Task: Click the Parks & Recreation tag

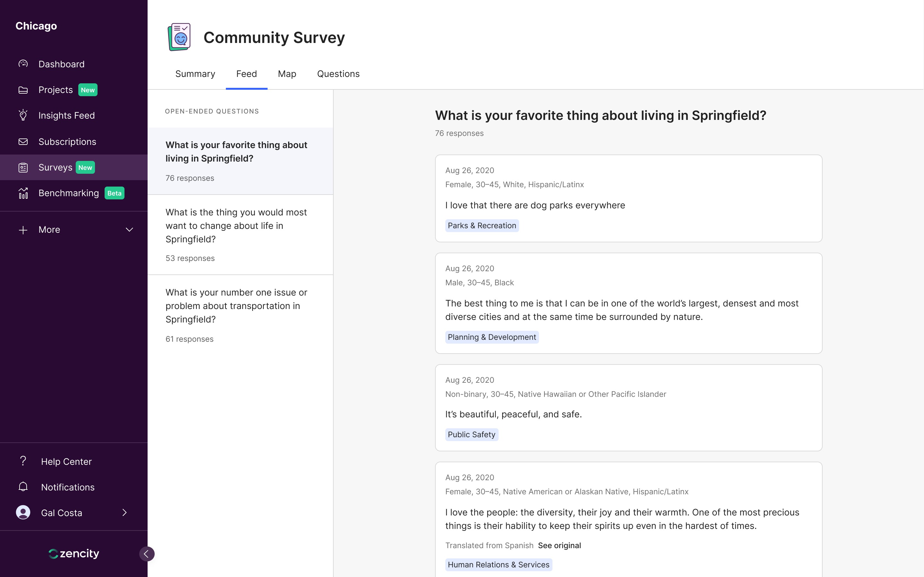Action: click(482, 226)
